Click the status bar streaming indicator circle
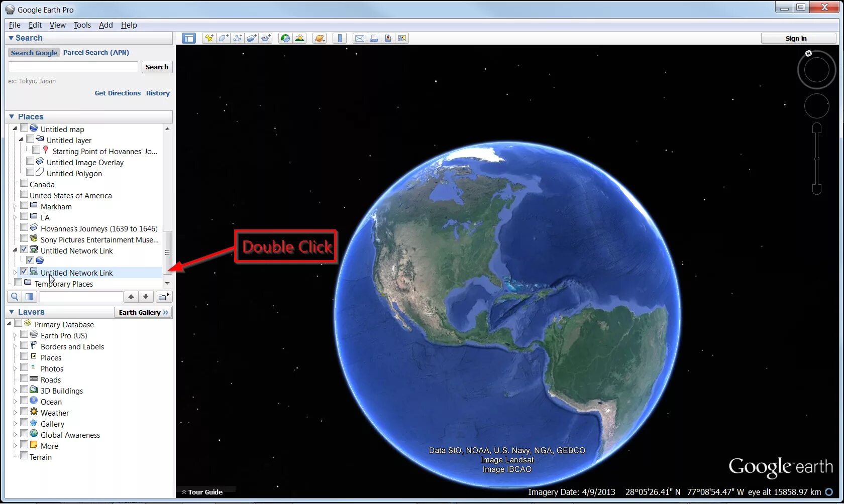Screen dimensions: 844x504 click(x=829, y=492)
